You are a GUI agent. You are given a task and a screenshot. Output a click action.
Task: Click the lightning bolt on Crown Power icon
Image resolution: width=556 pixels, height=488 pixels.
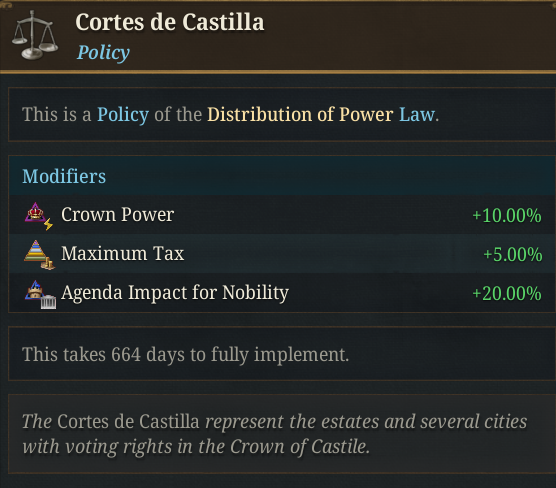48,224
